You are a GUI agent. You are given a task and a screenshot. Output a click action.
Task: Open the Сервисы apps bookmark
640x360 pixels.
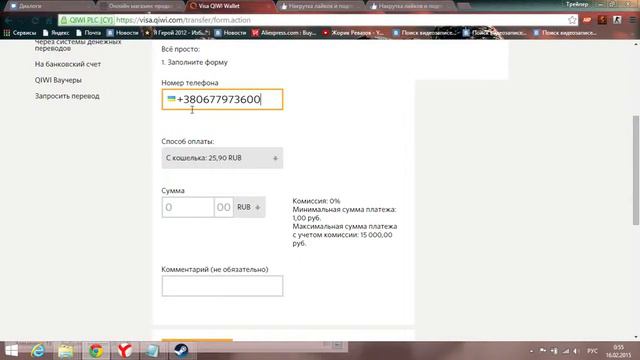click(20, 33)
